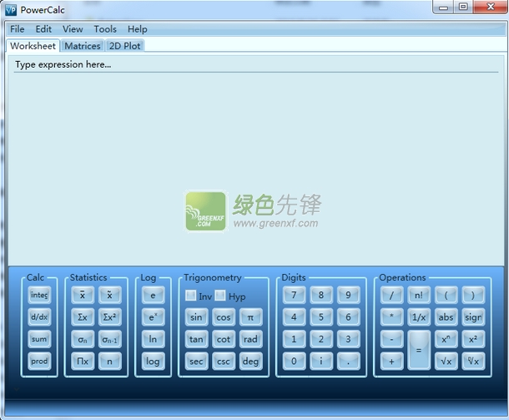
Task: Click the Σx sum button
Action: point(83,317)
